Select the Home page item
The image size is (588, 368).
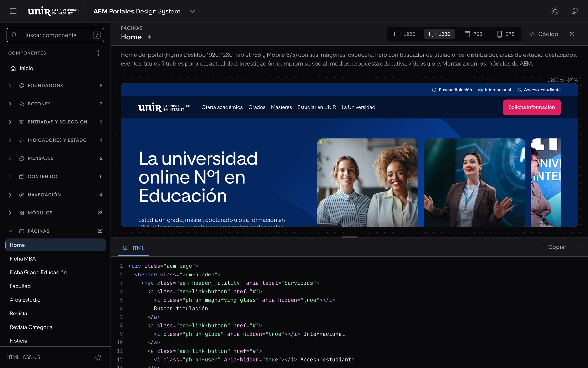tap(55, 245)
